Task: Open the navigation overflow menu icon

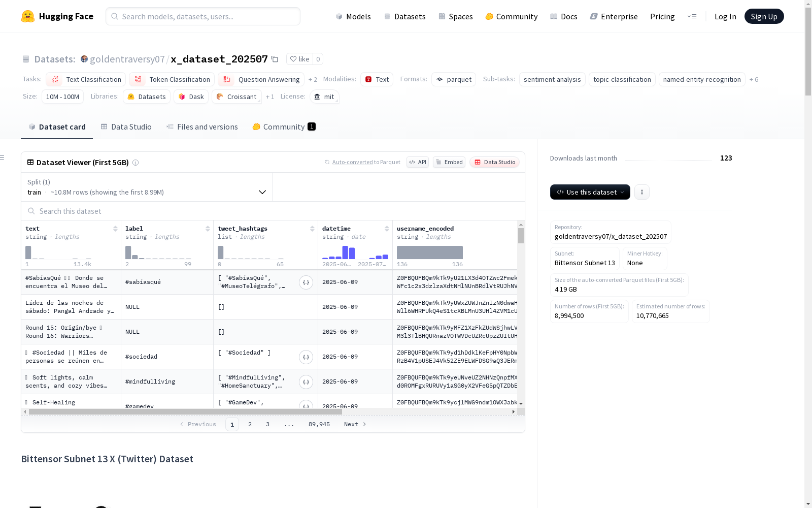Action: click(692, 16)
